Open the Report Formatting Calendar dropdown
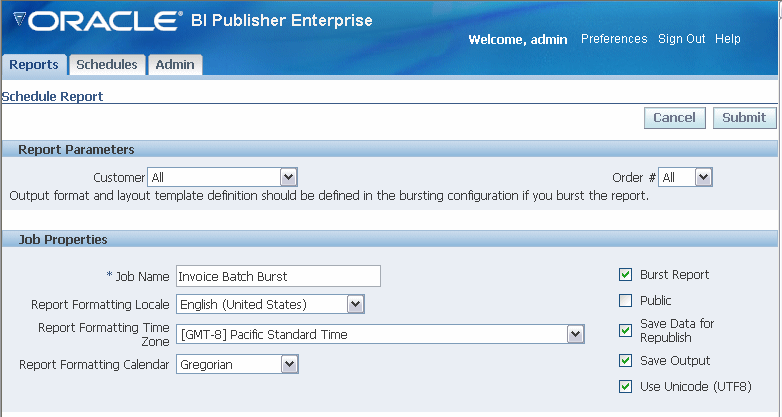Screen dimensions: 782x417 coord(237,364)
